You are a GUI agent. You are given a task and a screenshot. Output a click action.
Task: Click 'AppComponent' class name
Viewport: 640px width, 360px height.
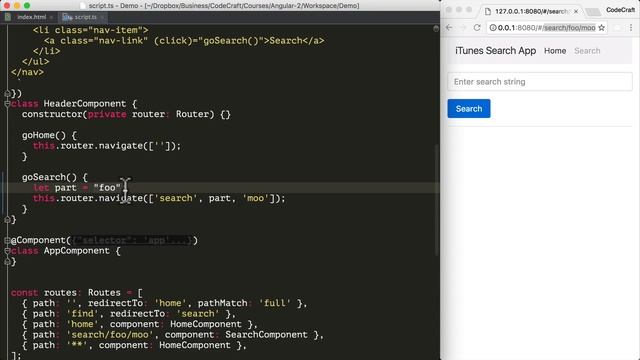pos(76,251)
